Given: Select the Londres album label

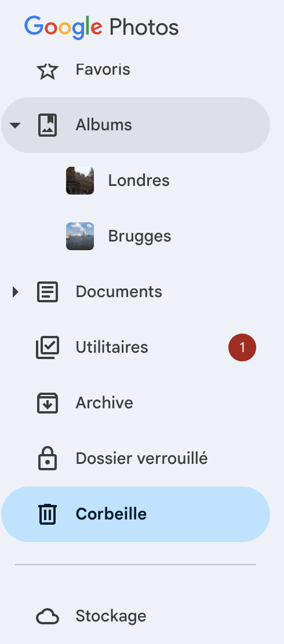Looking at the screenshot, I should pyautogui.click(x=139, y=181).
